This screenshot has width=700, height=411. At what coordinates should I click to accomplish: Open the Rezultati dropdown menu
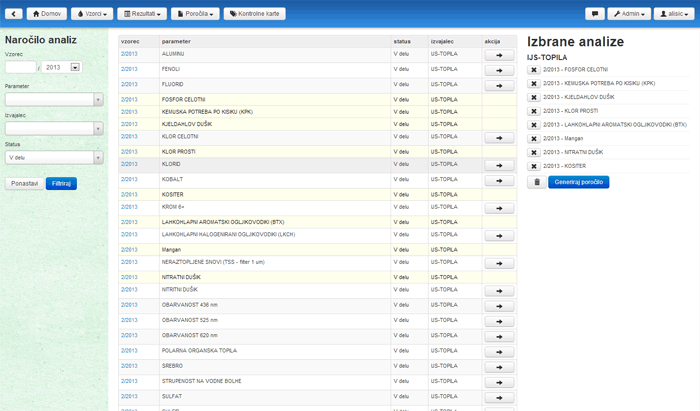click(142, 14)
